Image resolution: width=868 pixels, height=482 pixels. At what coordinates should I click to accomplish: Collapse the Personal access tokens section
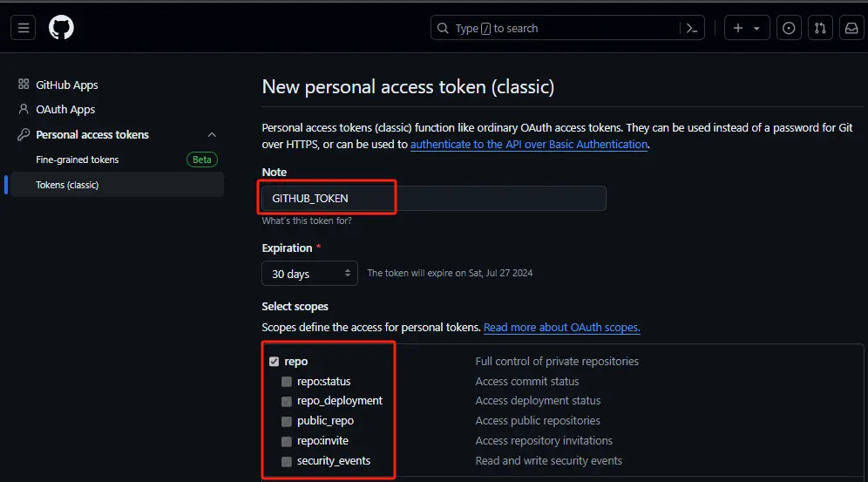(x=212, y=134)
